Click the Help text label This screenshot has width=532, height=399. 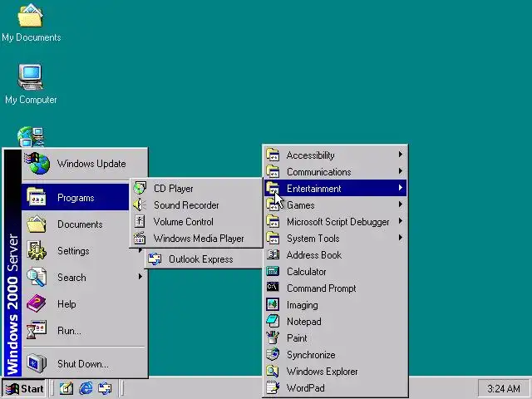coord(66,304)
